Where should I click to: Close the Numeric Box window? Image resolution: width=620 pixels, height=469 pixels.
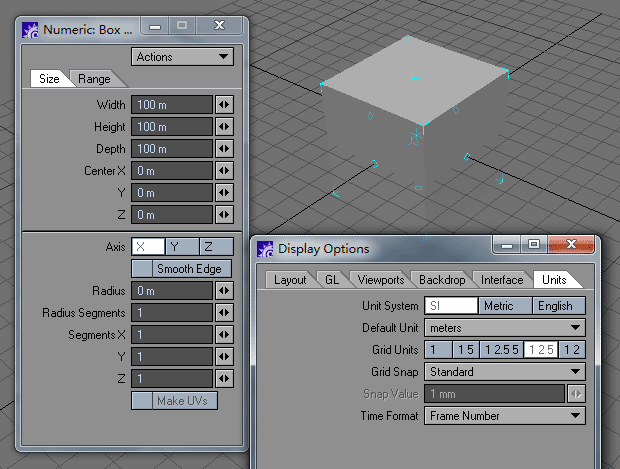coord(219,26)
